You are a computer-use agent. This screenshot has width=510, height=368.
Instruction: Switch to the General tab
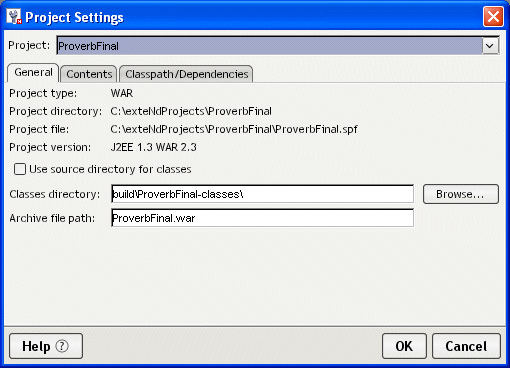click(33, 72)
